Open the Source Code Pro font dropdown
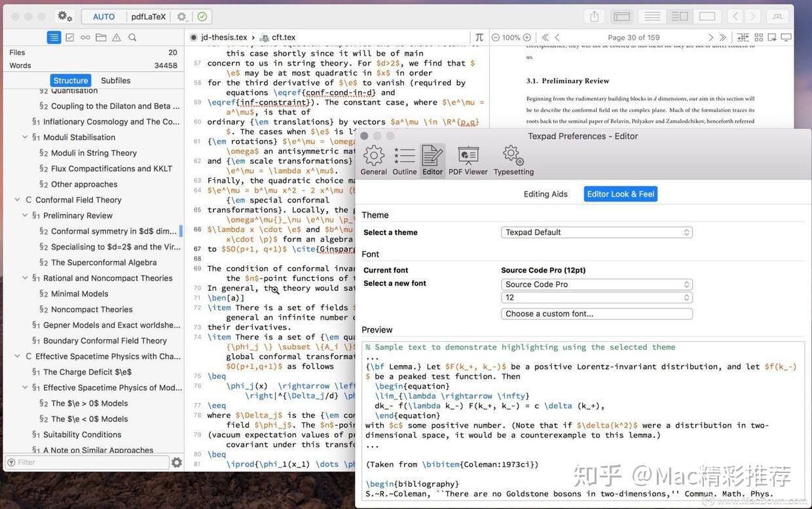 (x=596, y=283)
